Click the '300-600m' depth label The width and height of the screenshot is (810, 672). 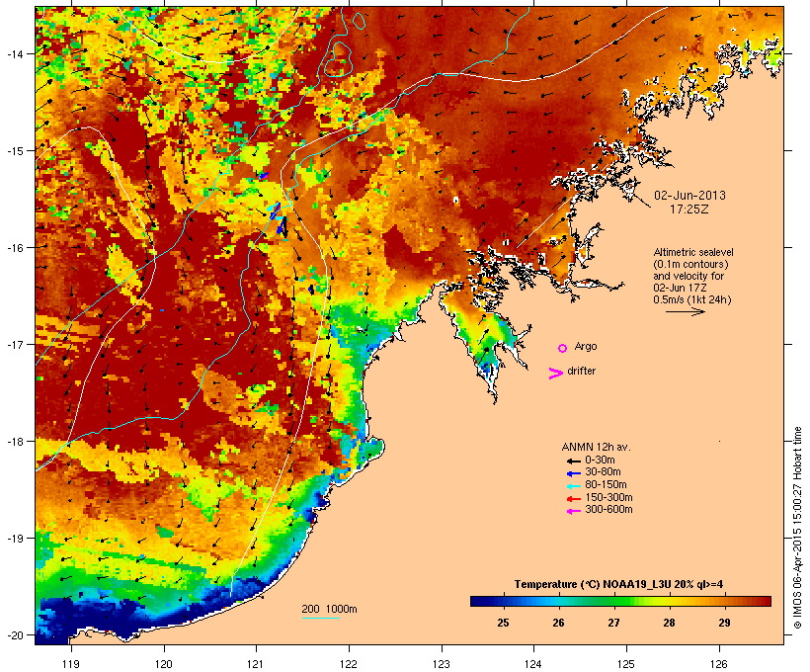coord(608,510)
